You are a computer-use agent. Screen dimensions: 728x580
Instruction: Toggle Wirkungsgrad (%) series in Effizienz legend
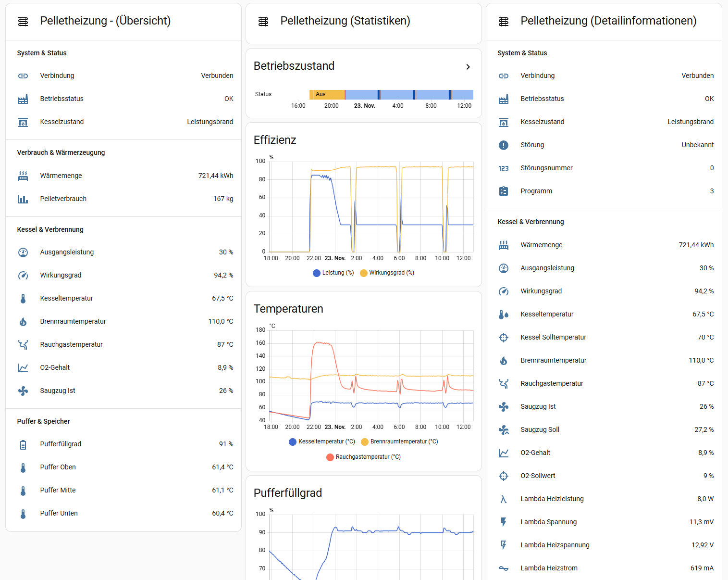387,273
